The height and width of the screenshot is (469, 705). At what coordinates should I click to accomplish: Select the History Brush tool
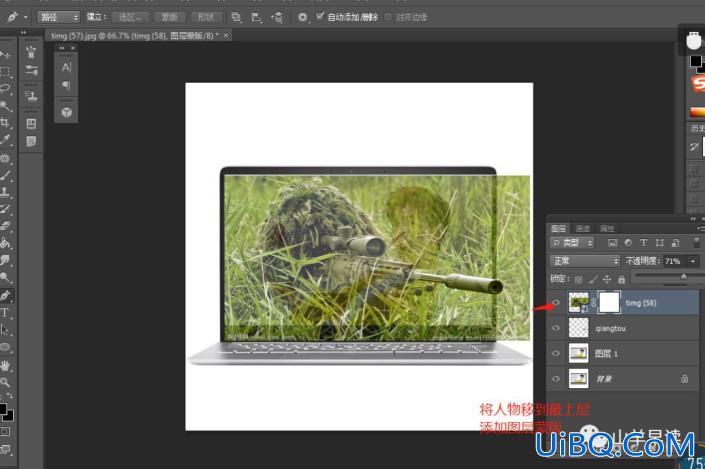(x=5, y=209)
